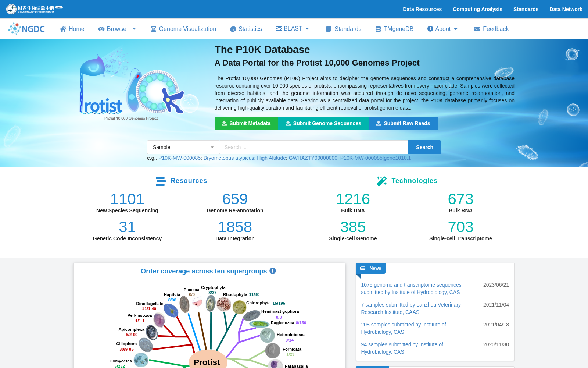
Task: Click the Protist center node in diagram
Action: pos(208,360)
